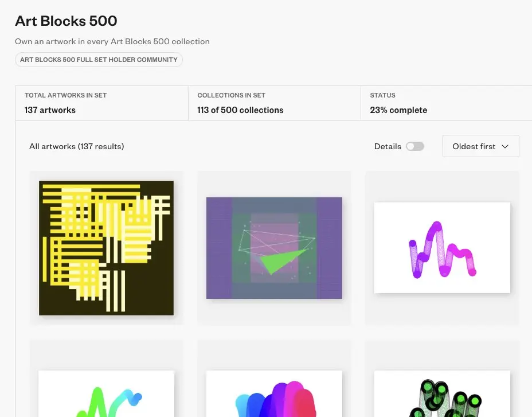
Task: Open the green and blue squiggle artwork
Action: 106,394
